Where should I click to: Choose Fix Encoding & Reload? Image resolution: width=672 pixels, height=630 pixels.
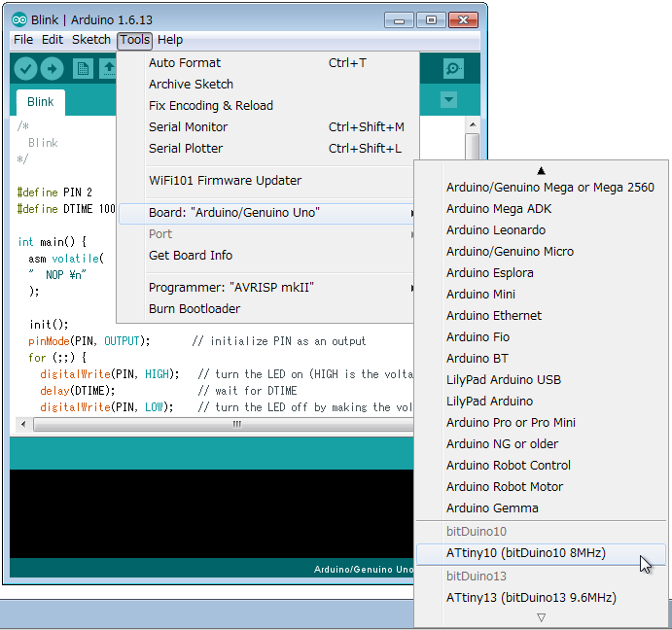[x=266, y=106]
